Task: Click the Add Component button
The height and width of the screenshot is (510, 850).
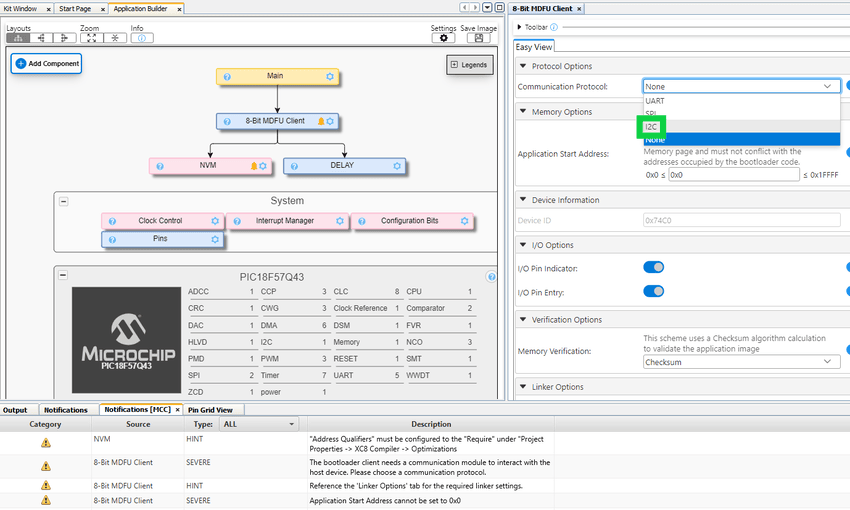Action: pos(46,63)
